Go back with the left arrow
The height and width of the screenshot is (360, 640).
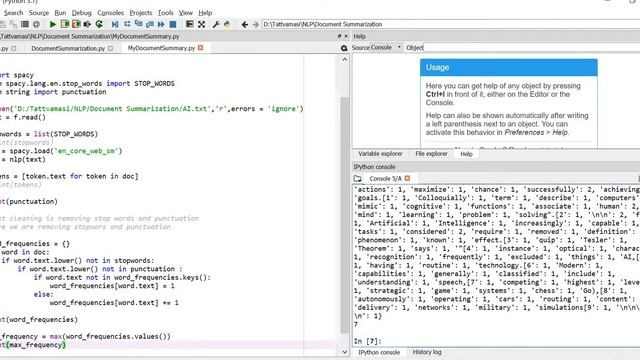(x=244, y=24)
